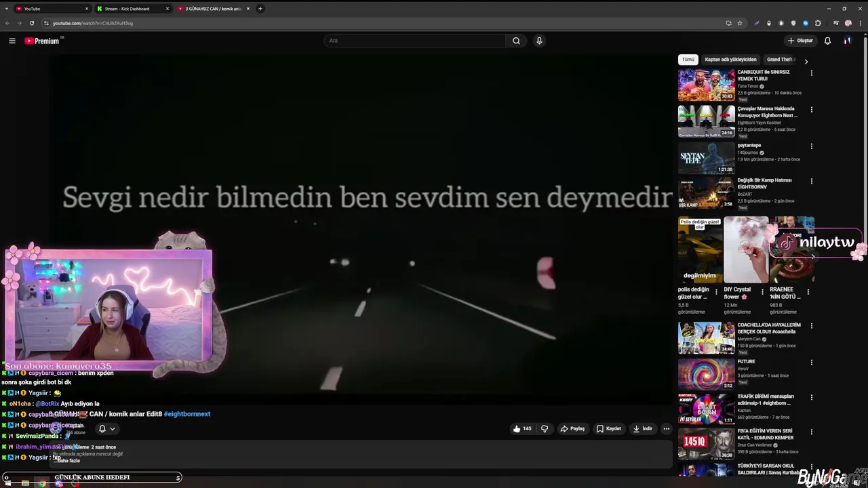Viewport: 868px width, 488px height.
Task: Reload the page in the browser
Action: (x=31, y=23)
